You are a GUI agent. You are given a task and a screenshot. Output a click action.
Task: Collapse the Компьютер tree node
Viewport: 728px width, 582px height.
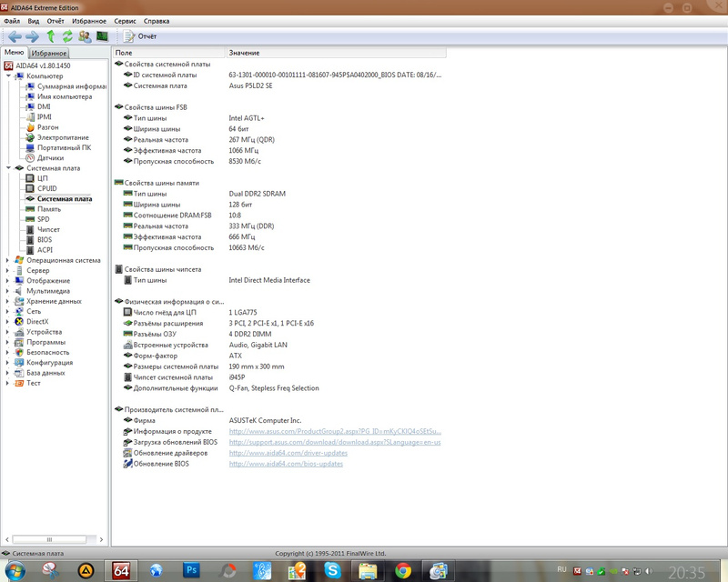(x=8, y=76)
